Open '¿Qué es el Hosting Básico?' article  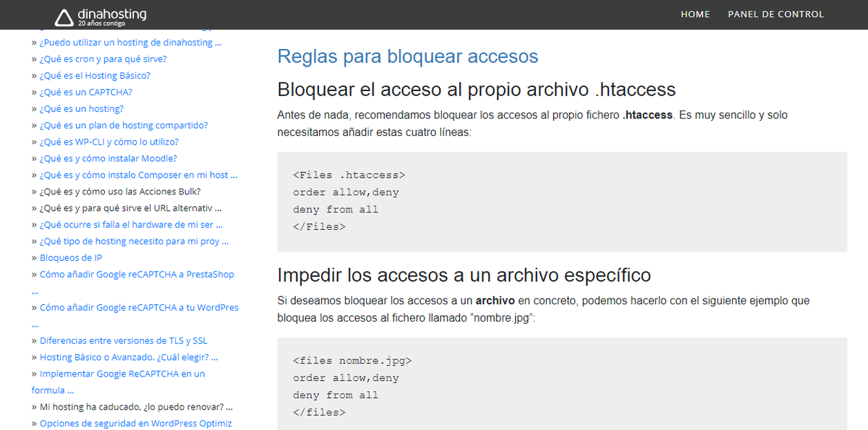tap(95, 76)
